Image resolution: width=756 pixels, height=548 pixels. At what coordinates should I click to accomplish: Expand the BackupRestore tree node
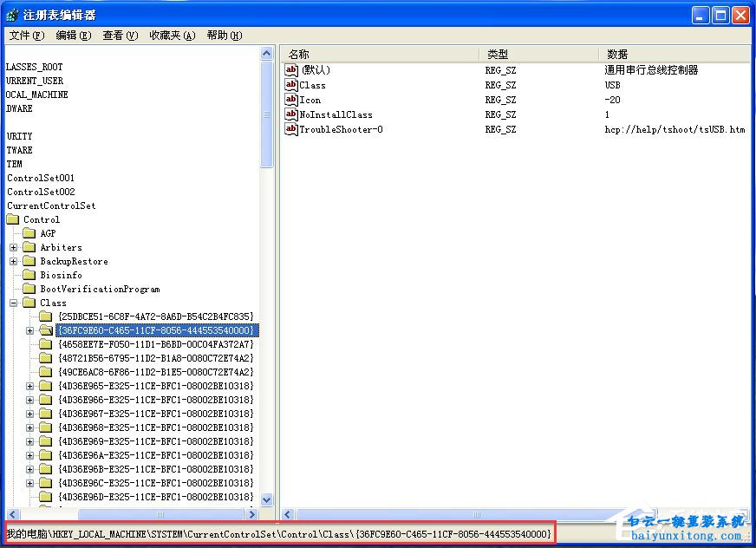coord(14,261)
